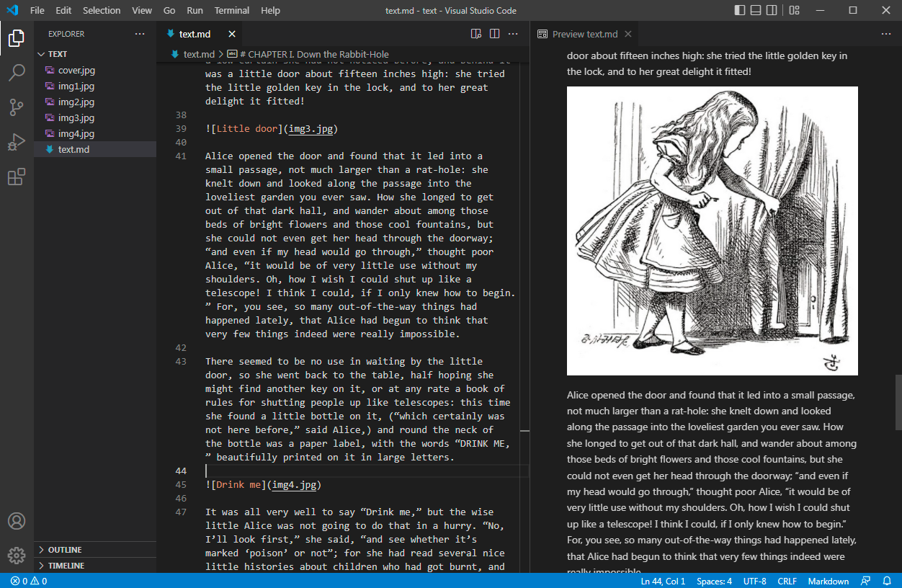Change UTF-8 encoding in status bar
The width and height of the screenshot is (902, 588).
pos(754,581)
